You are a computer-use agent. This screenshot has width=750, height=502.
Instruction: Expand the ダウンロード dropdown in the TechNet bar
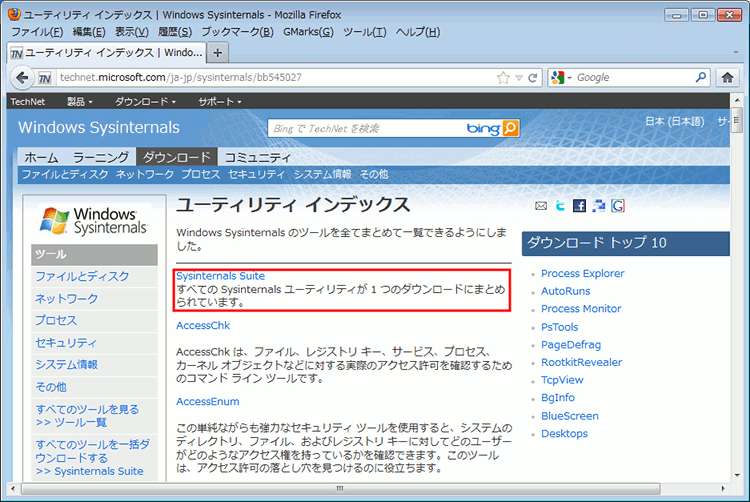tap(145, 101)
